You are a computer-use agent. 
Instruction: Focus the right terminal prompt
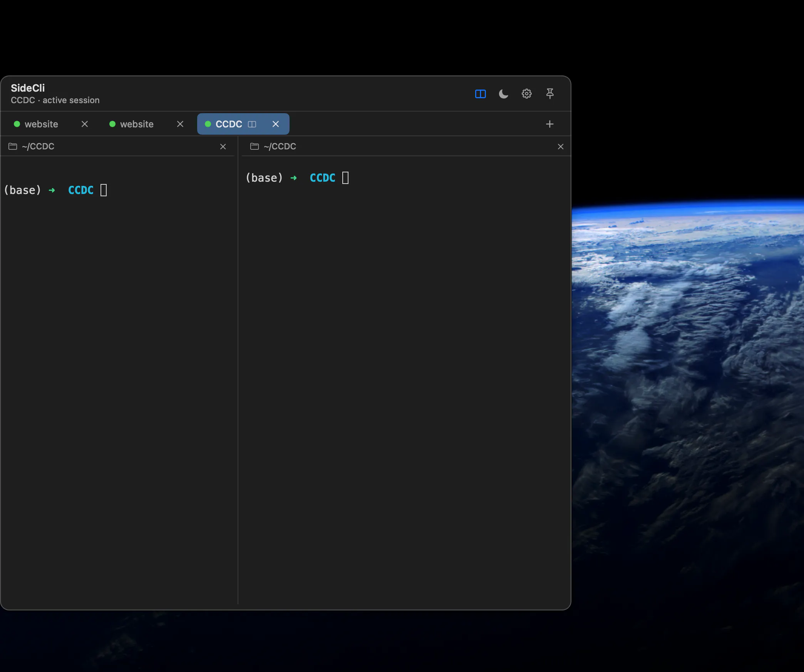(298, 178)
